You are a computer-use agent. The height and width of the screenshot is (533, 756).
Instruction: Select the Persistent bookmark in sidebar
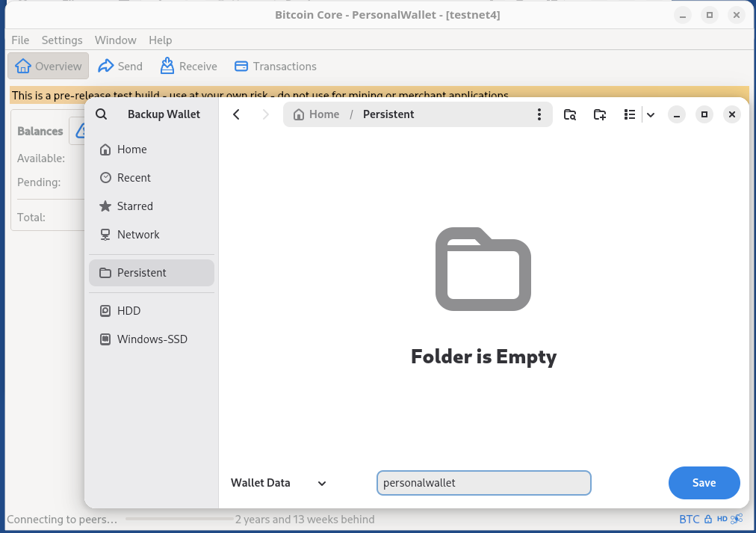152,273
